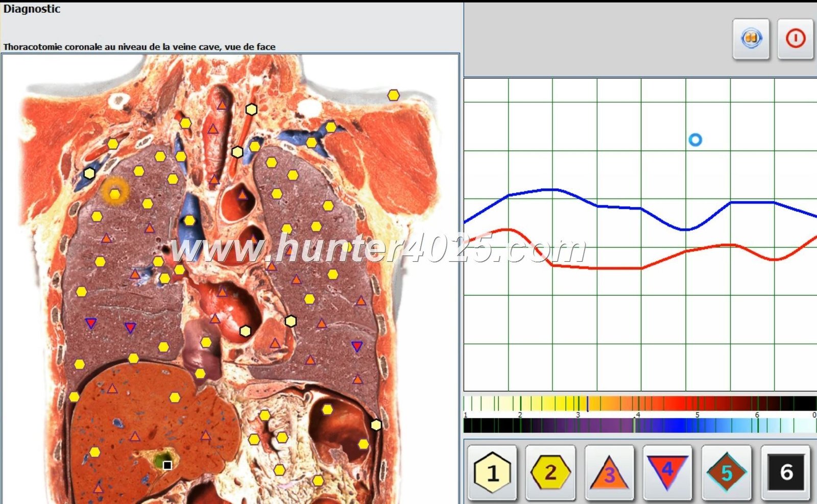817x504 pixels.
Task: Click pale hexagon marker beside the spleen edge
Action: coord(376,425)
